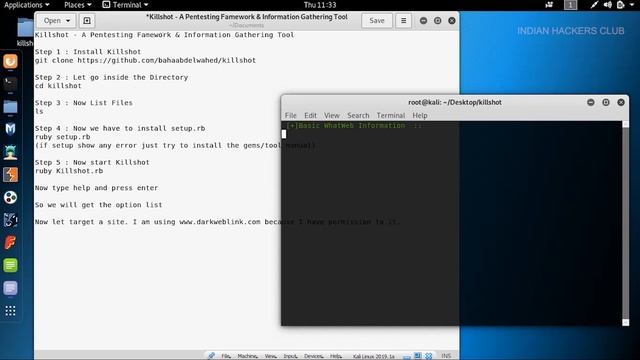This screenshot has width=640, height=360.
Task: Click the pencil icon in VirtualBox statusbar
Action: pos(211,356)
